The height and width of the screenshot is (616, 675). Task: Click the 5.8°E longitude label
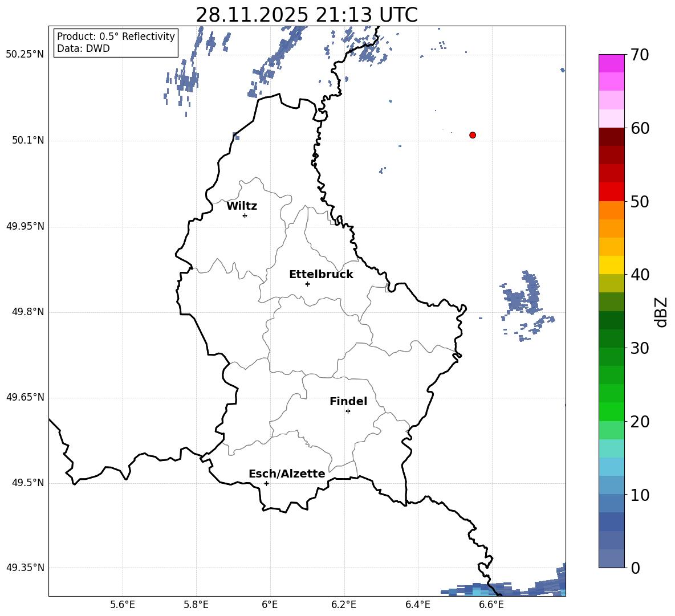pos(196,605)
